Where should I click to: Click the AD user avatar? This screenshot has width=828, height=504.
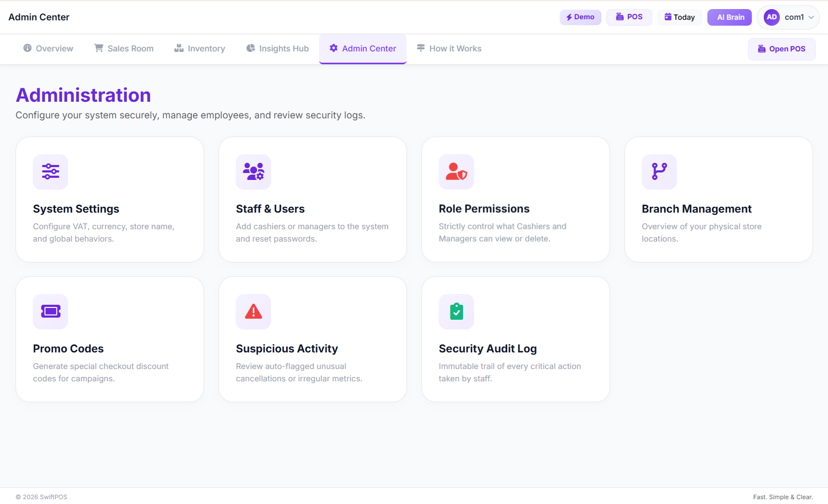coord(772,17)
